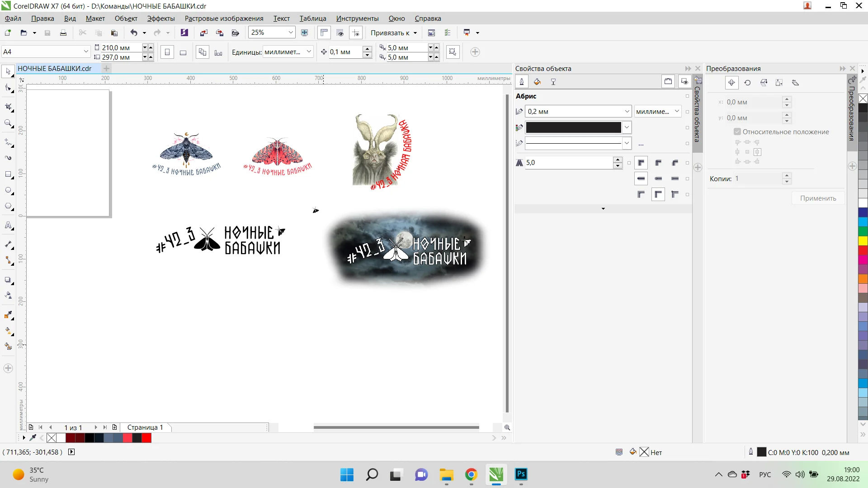Choose the round line caps option

tap(658, 178)
